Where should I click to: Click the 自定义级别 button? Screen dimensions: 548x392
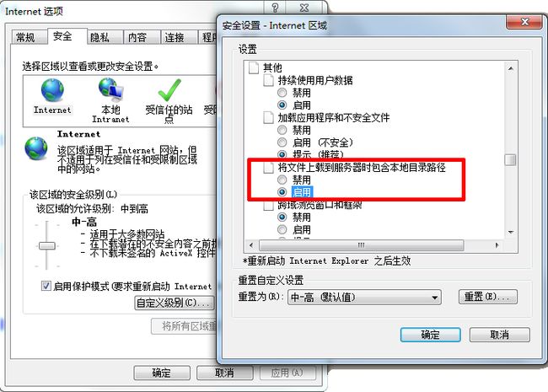pos(174,303)
